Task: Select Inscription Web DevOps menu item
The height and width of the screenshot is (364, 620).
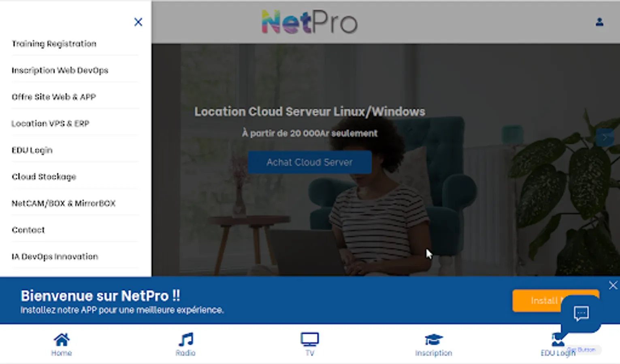Action: pyautogui.click(x=60, y=70)
